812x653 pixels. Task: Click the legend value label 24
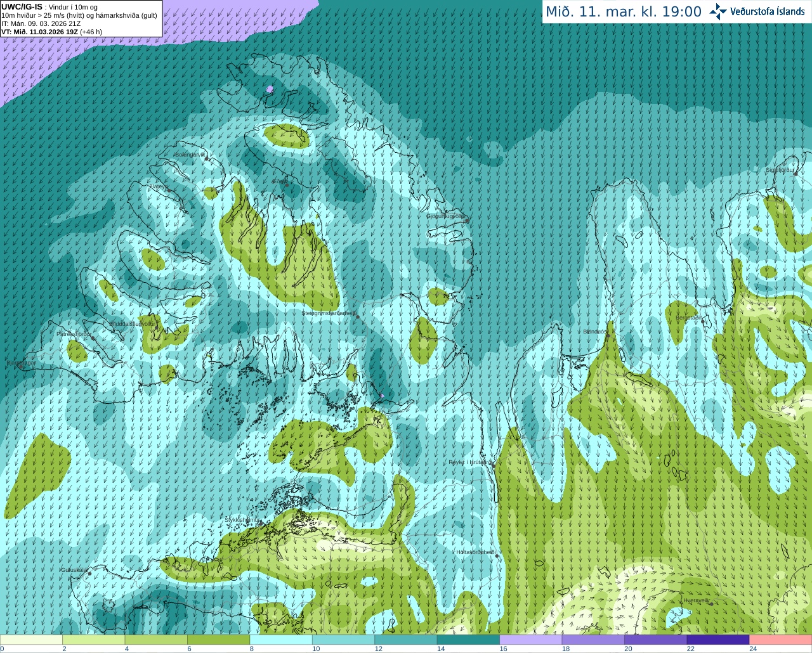[x=753, y=649]
